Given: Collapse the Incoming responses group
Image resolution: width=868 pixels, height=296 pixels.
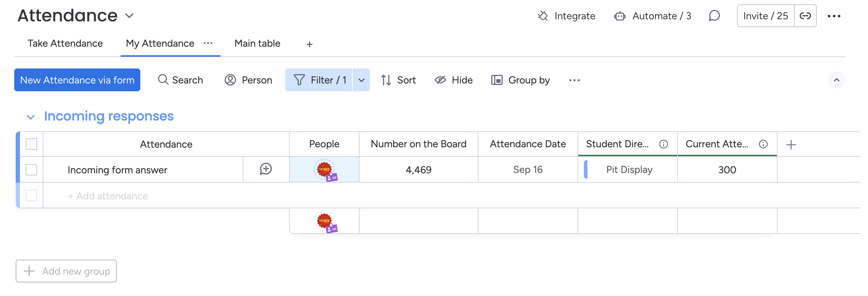Looking at the screenshot, I should pos(31,117).
